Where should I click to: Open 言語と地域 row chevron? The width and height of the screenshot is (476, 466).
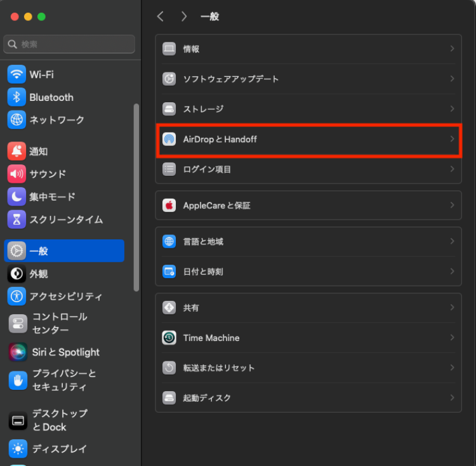452,241
